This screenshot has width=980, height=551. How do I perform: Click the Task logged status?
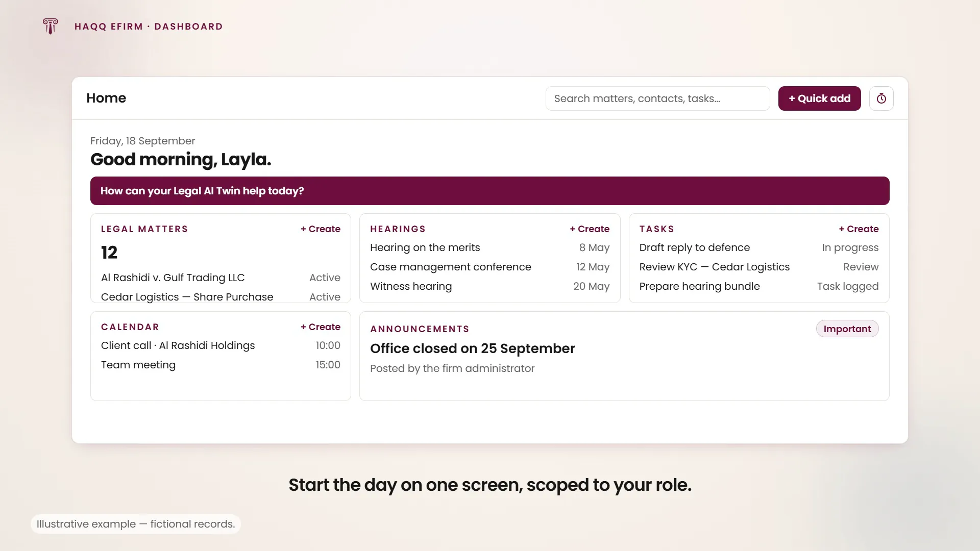click(847, 286)
